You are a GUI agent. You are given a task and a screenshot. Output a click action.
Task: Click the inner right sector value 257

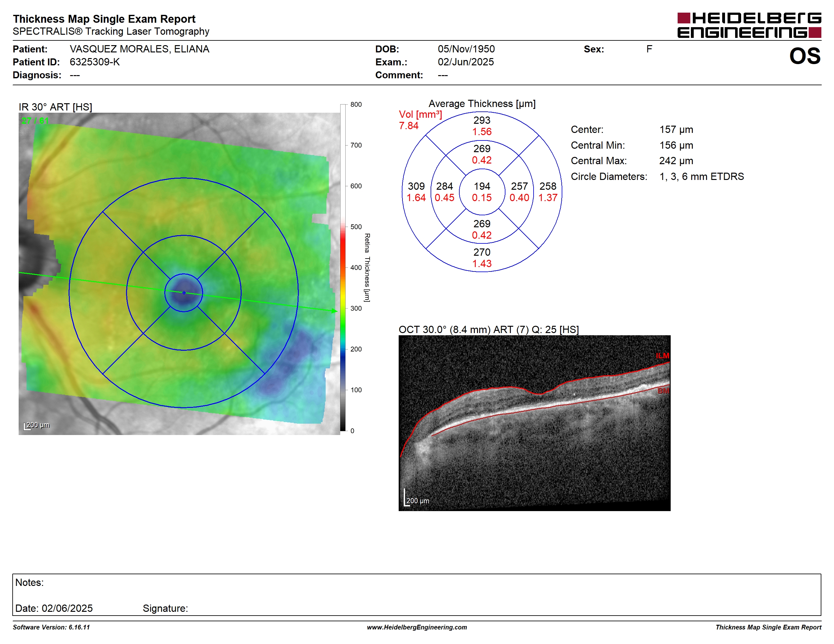click(519, 186)
